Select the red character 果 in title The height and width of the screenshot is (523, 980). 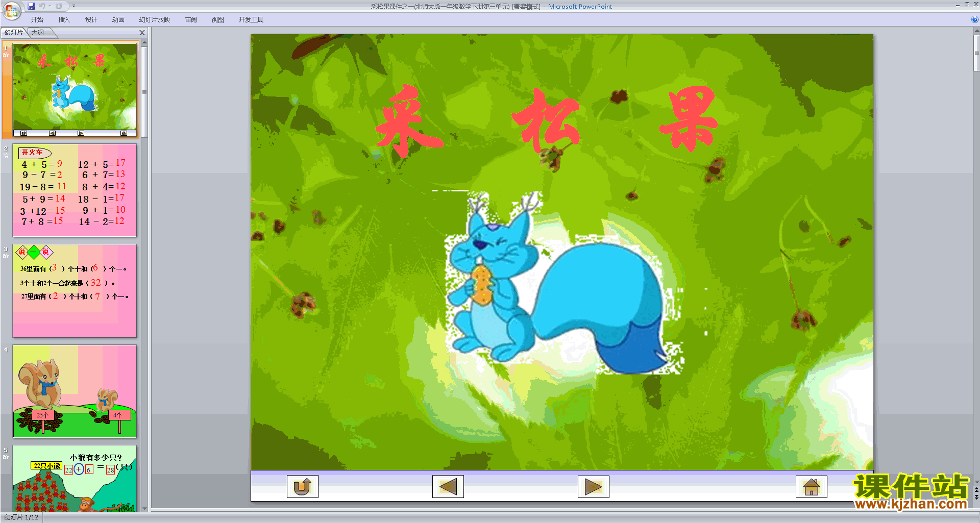pyautogui.click(x=689, y=118)
